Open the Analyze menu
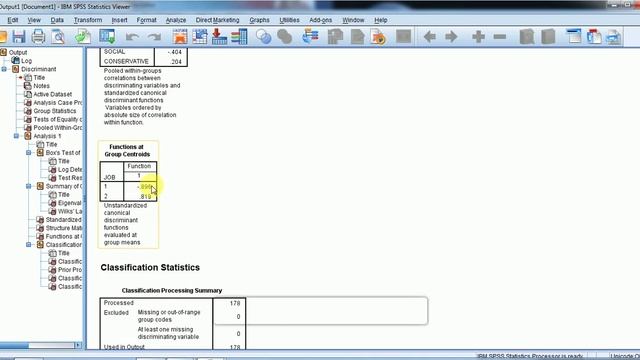Viewport: 640px width, 360px height. tap(176, 20)
